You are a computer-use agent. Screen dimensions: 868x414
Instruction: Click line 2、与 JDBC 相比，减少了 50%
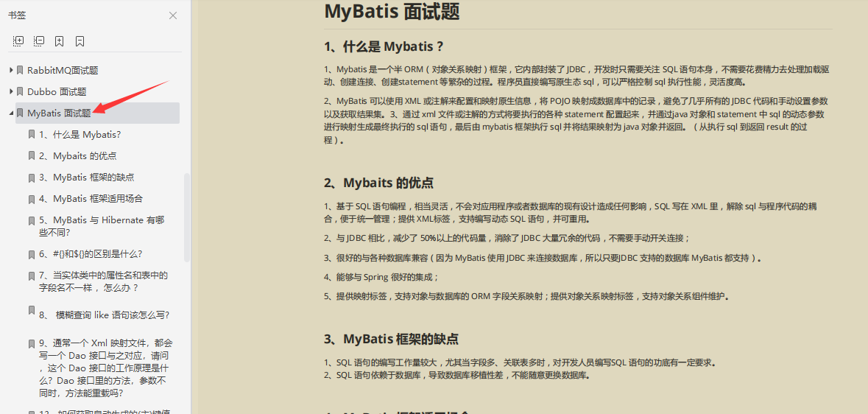click(507, 239)
